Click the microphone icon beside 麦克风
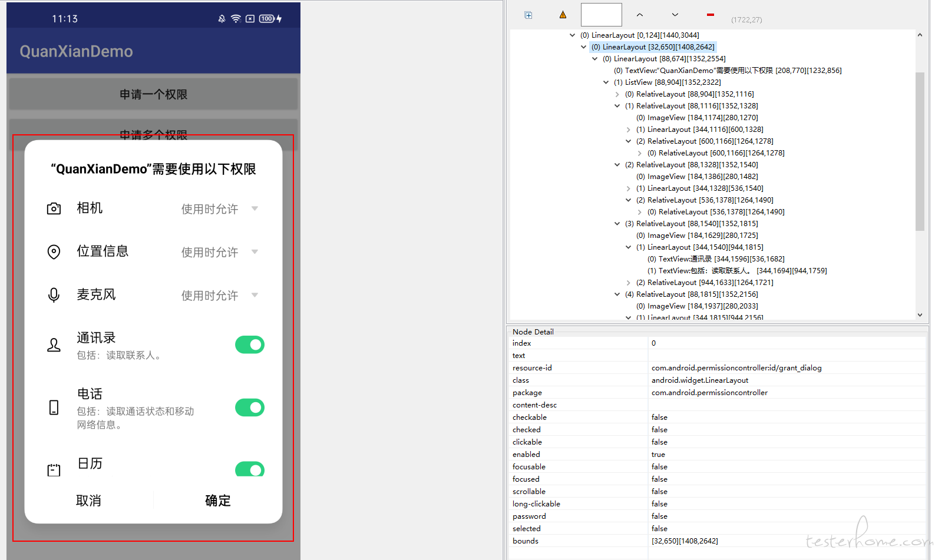Viewport: 935px width, 560px height. (x=54, y=295)
